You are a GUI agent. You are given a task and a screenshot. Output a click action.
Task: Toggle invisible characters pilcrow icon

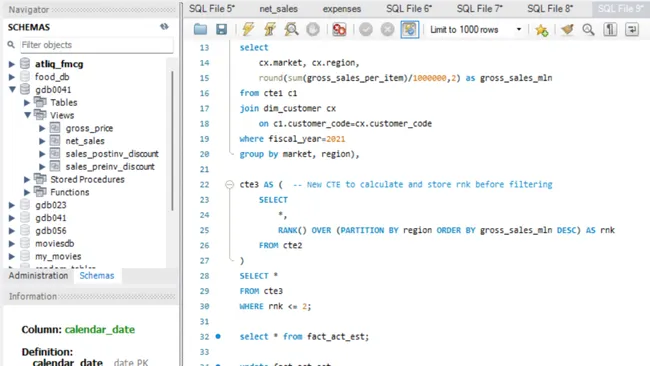(610, 29)
